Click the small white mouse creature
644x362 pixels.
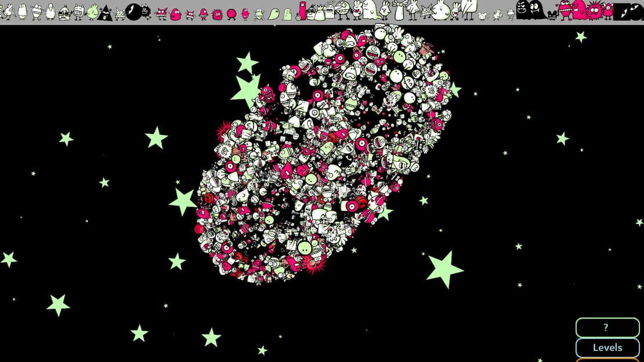point(483,16)
